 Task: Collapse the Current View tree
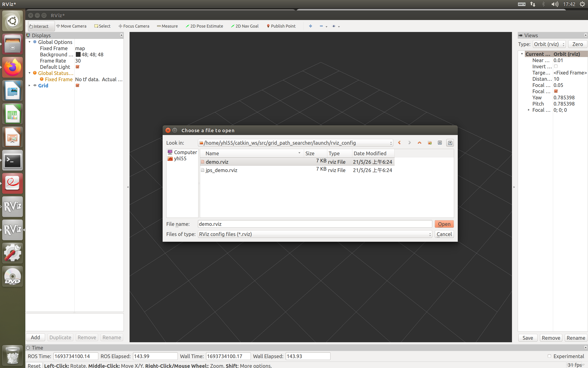(x=522, y=54)
